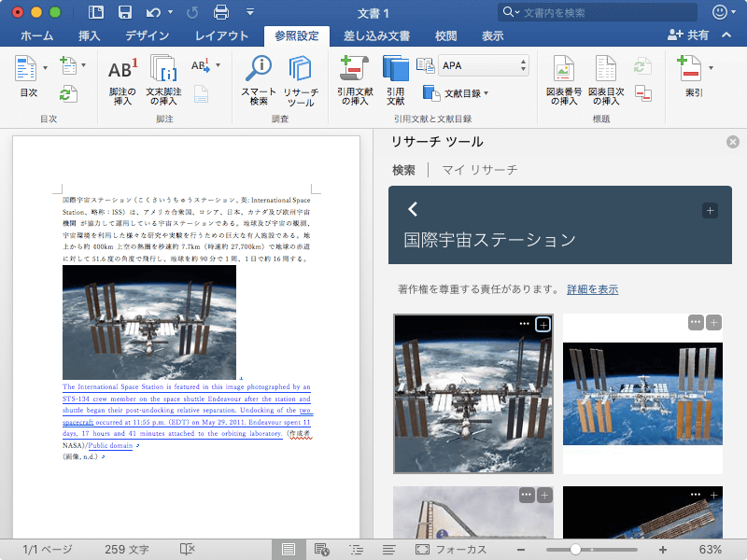Save the document with the floppy icon
This screenshot has height=560, width=747.
(x=125, y=12)
